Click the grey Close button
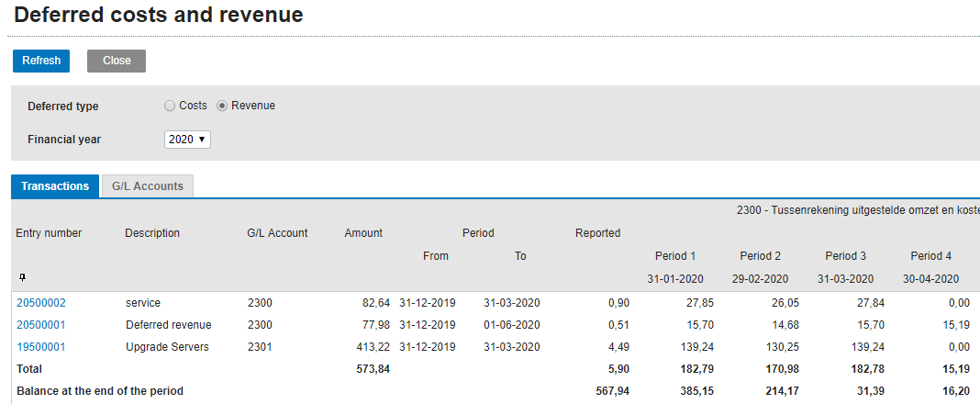This screenshot has height=404, width=980. tap(117, 61)
